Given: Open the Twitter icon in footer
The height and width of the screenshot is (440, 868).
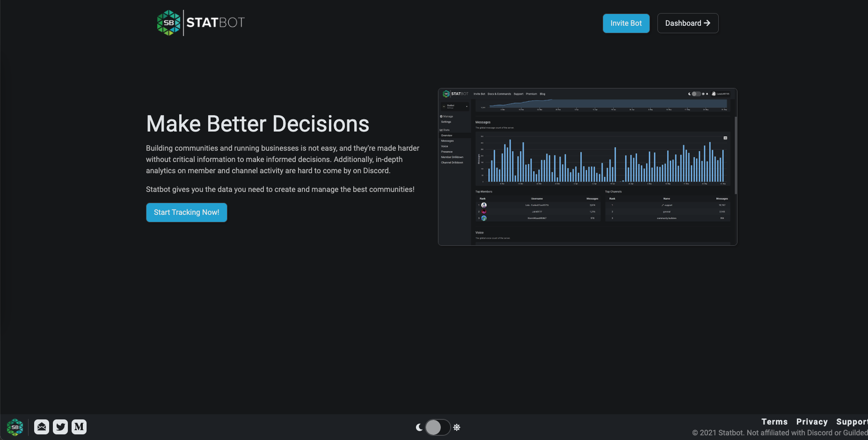Looking at the screenshot, I should coord(60,427).
